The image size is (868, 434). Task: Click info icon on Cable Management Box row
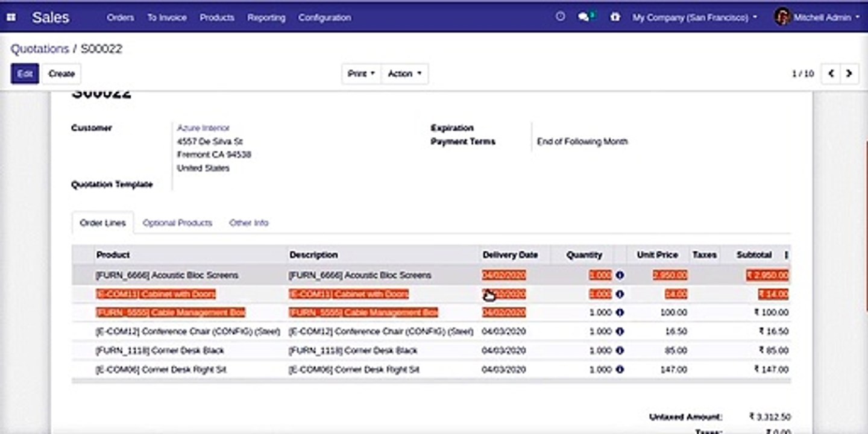[x=620, y=313]
